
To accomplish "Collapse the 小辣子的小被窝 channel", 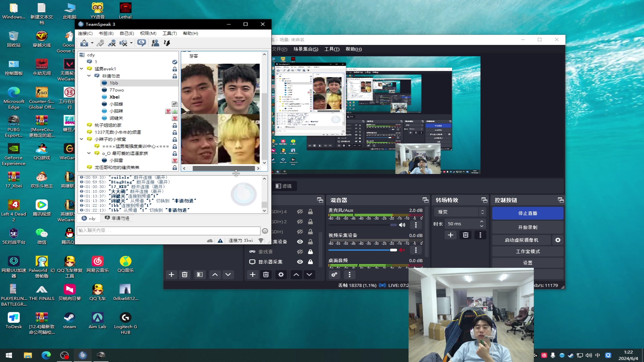I will 82,139.
